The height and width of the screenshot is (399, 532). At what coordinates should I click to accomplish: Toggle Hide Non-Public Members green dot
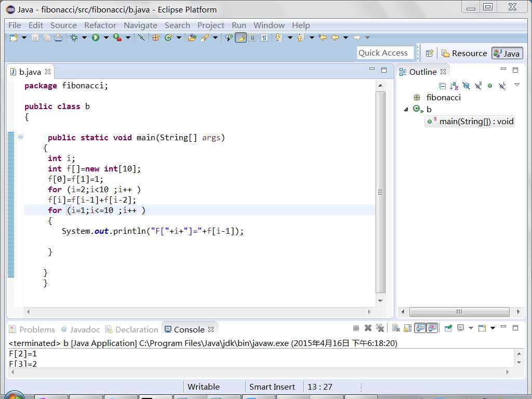(x=489, y=86)
